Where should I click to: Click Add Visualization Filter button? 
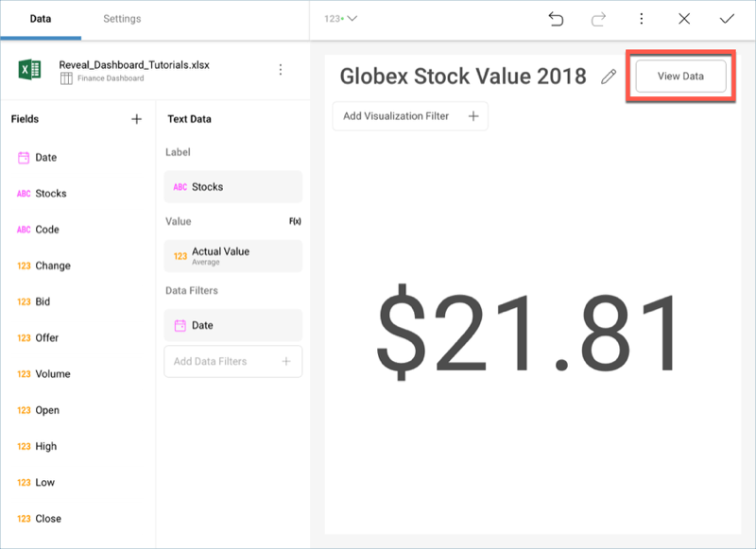tap(410, 116)
